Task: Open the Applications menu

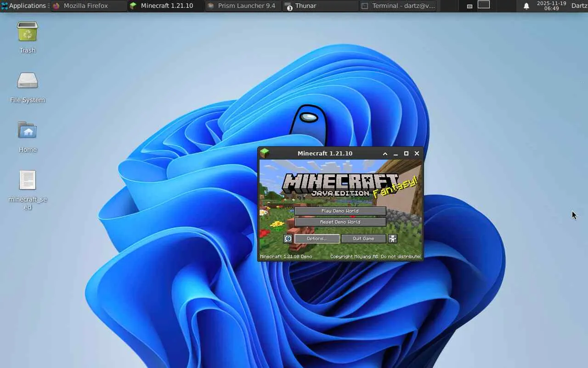Action: [x=24, y=6]
